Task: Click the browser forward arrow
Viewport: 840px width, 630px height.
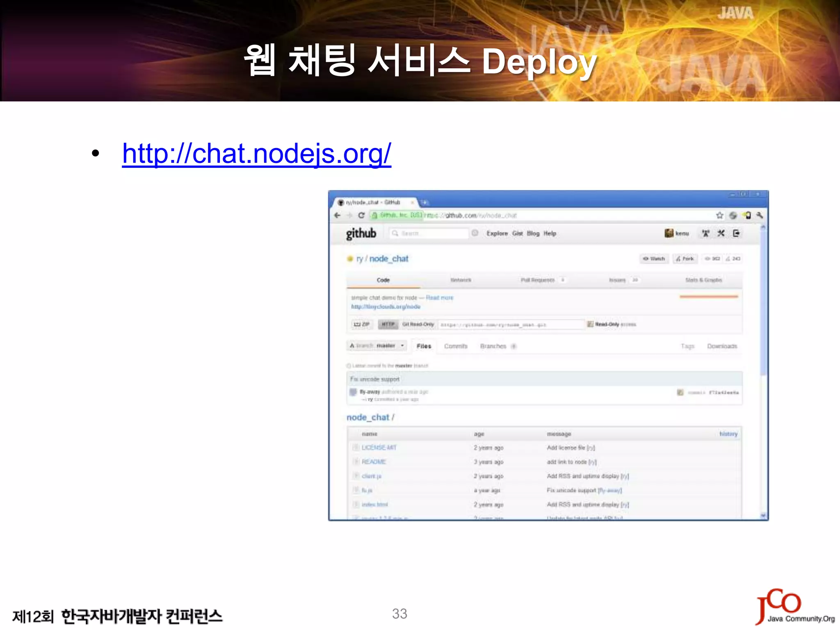Action: (349, 215)
